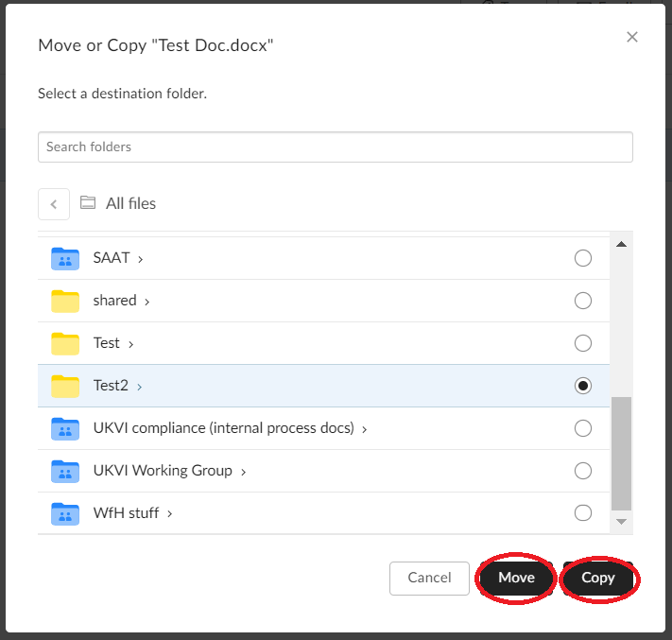Screen dimensions: 672x640
Task: Click the Search folders input field
Action: point(336,147)
